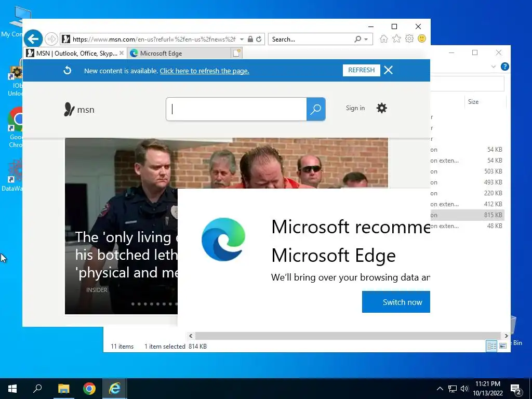Click the Switch now button
Viewport: 532px width, 399px height.
pos(396,302)
